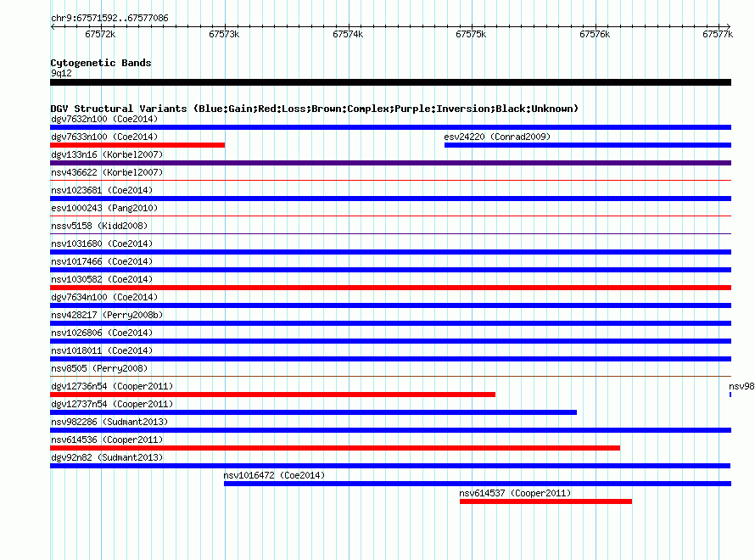Click the nsv428217 blue gain bar

coord(390,323)
